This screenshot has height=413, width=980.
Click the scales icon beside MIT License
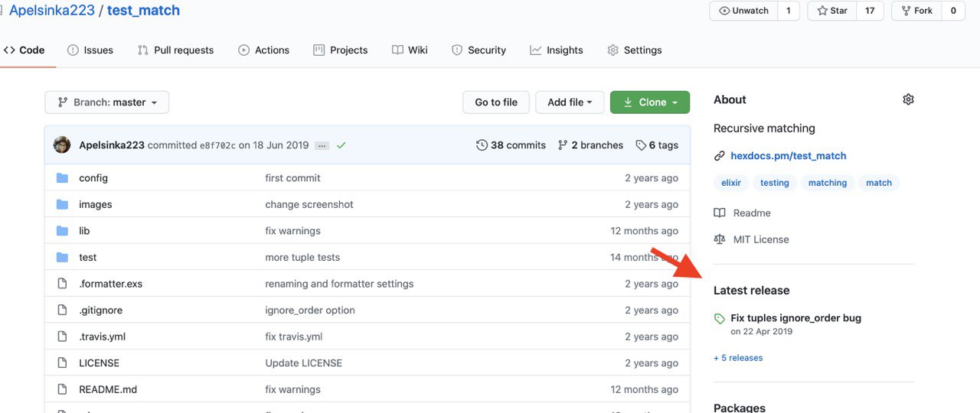point(719,239)
